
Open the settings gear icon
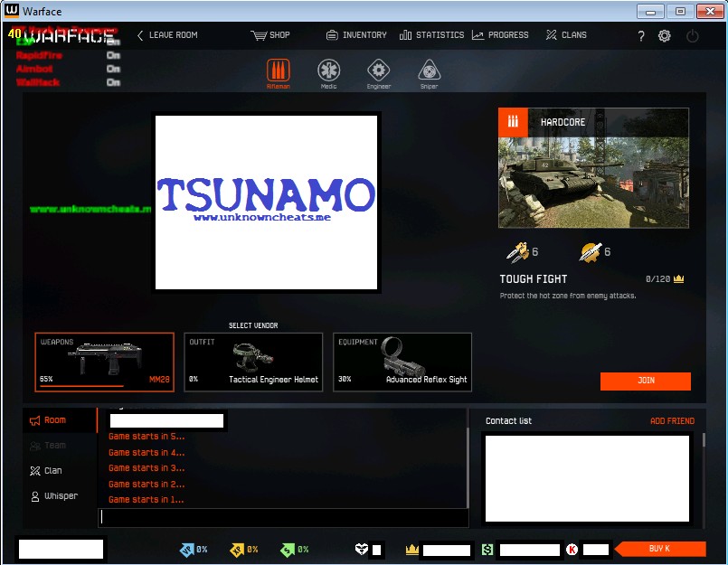(665, 36)
